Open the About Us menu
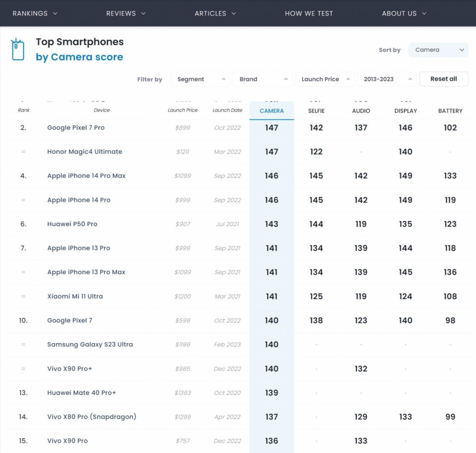 404,13
